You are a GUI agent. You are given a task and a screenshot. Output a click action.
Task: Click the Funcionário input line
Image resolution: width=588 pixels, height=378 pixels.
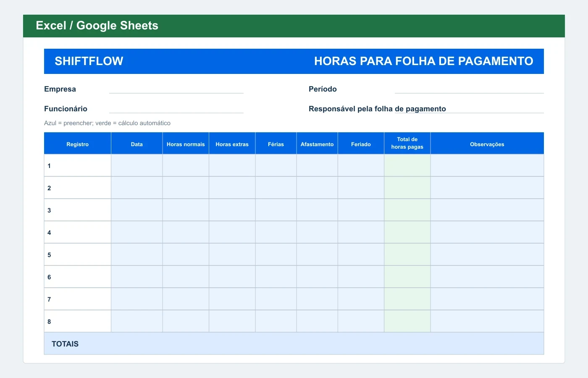(x=176, y=109)
